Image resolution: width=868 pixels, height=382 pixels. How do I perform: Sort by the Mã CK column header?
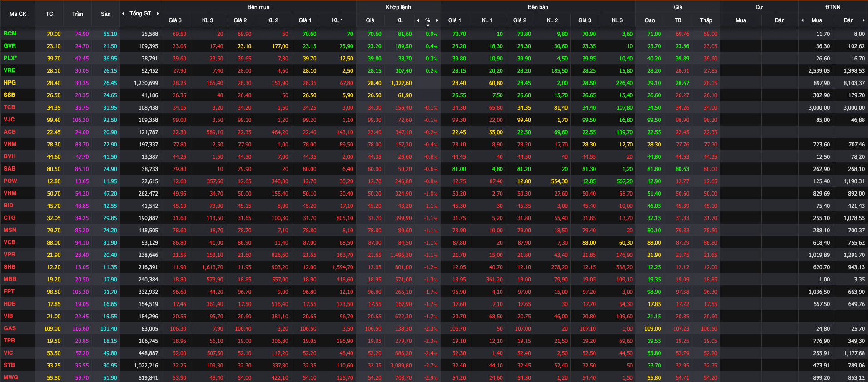click(x=18, y=14)
